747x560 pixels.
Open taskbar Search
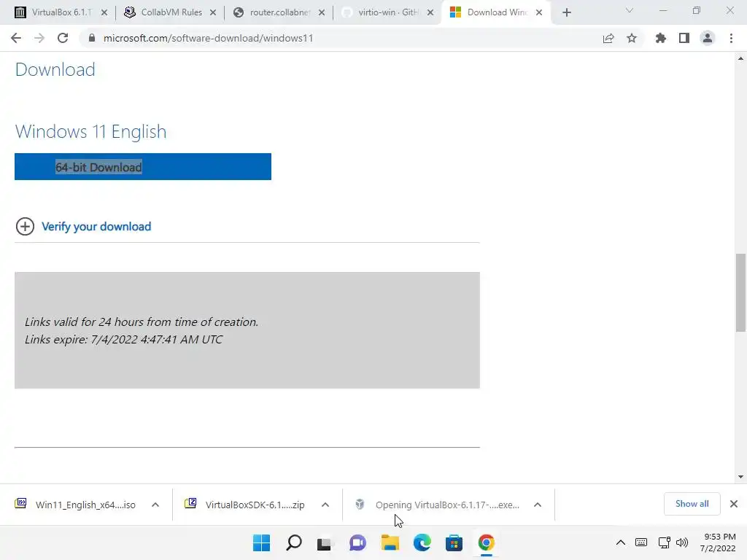pos(294,542)
